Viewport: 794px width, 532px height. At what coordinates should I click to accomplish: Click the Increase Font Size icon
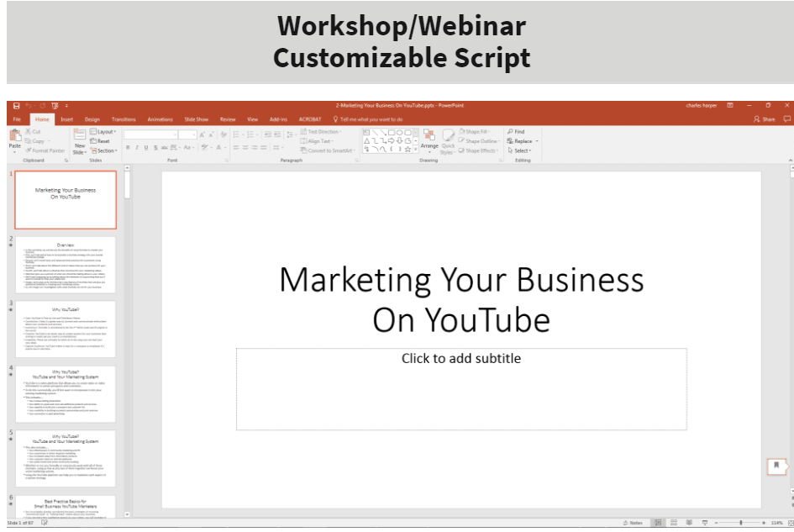tap(202, 134)
